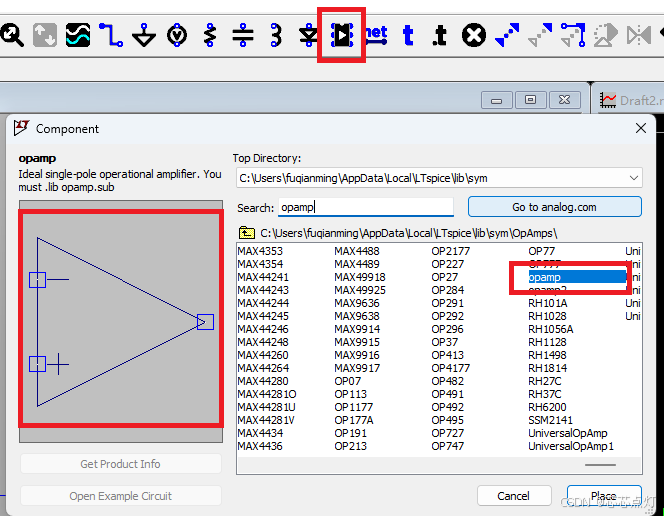Viewport: 664px width, 516px height.
Task: Close the Component dialog
Action: 640,128
